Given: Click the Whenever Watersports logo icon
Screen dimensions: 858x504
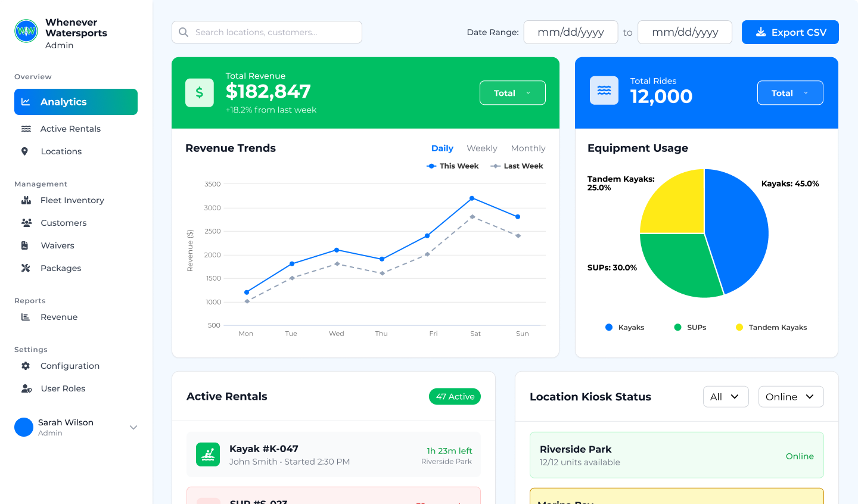Looking at the screenshot, I should 26,31.
